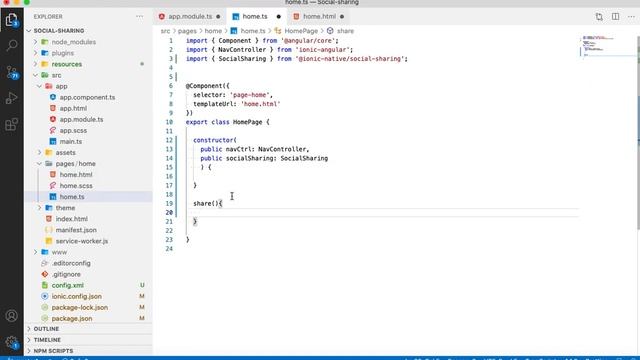Click home.ts in the breadcrumb
Screen dimensions: 640x360
(253, 31)
